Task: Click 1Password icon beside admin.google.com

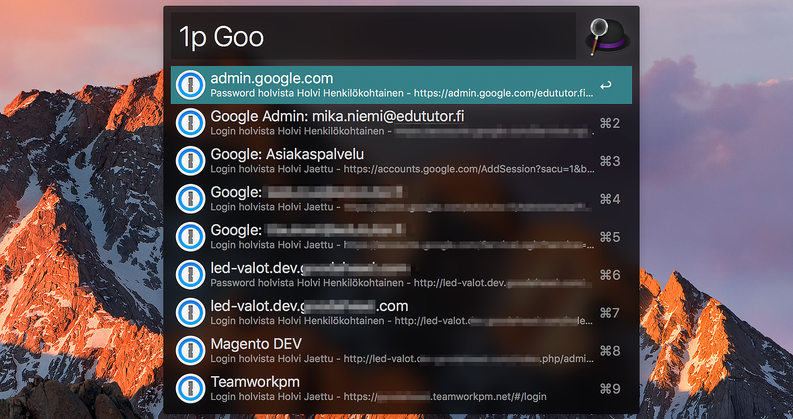Action: click(x=191, y=85)
